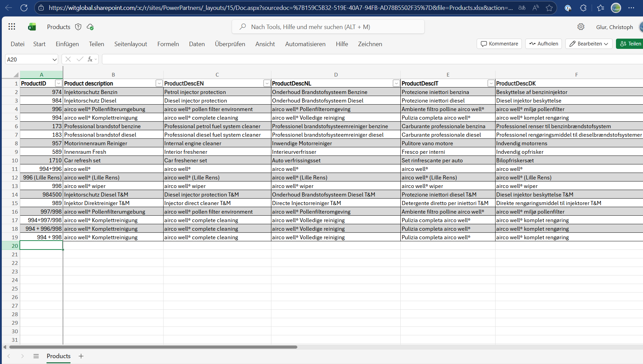Open the Automatisieren ribbon tab
This screenshot has width=643, height=364.
click(x=305, y=44)
